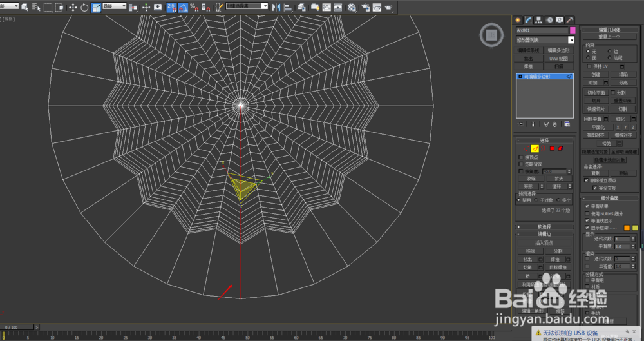Expand 可编辑多边形 in modifier stack

pos(520,77)
